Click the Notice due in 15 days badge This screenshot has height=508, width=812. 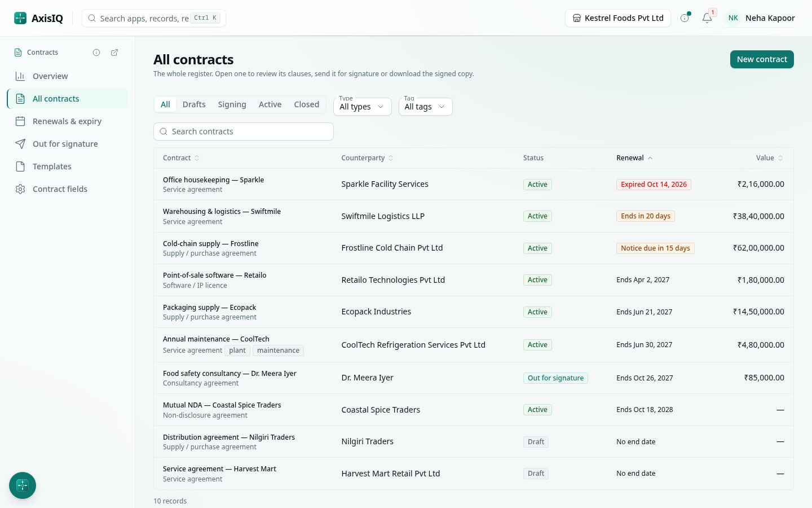pyautogui.click(x=655, y=248)
